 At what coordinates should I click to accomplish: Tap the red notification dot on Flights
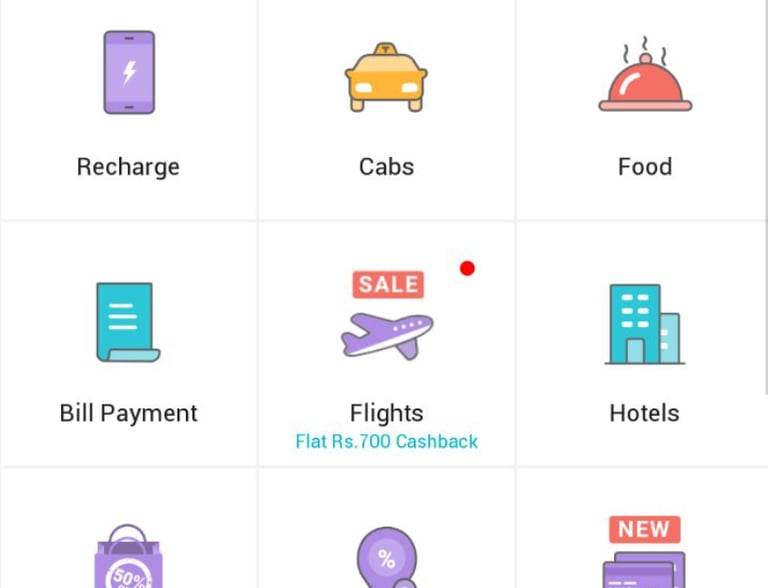tap(467, 268)
